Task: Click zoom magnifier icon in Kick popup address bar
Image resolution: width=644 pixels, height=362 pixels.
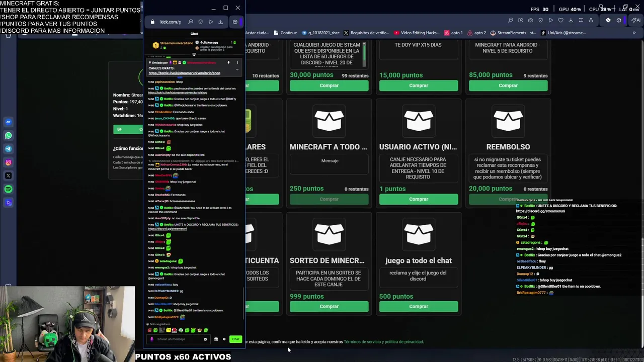Action: 190,22
